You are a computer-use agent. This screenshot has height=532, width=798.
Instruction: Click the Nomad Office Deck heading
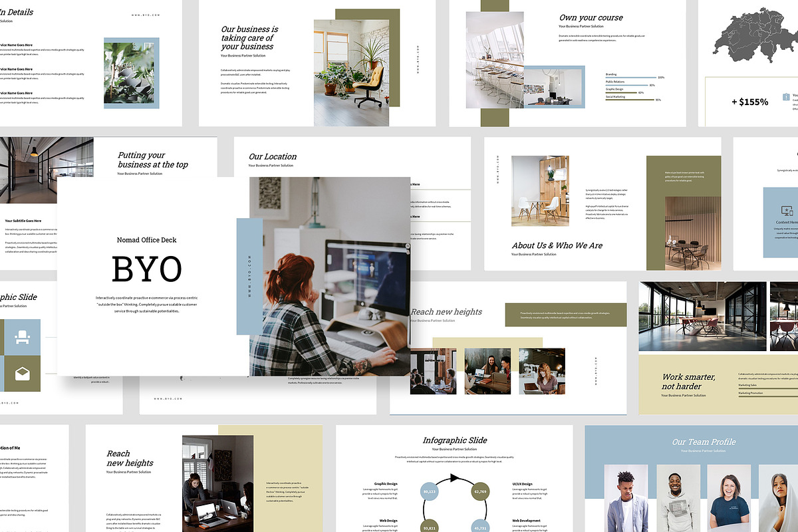point(147,240)
